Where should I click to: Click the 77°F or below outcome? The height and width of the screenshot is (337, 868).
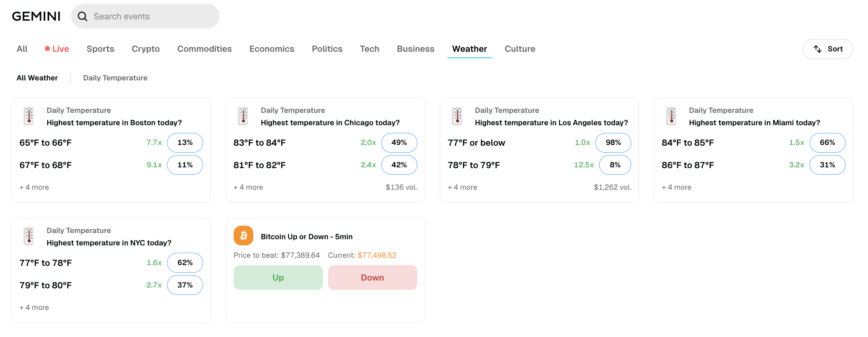pyautogui.click(x=477, y=143)
